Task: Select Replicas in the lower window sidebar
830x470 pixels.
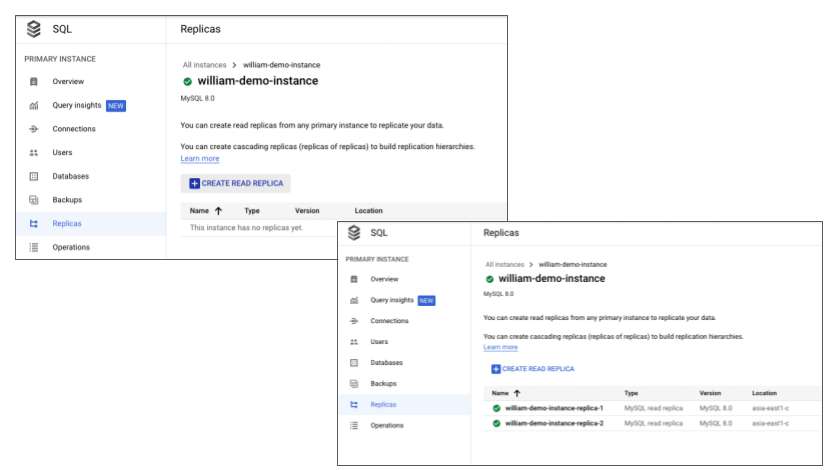Action: pos(383,404)
